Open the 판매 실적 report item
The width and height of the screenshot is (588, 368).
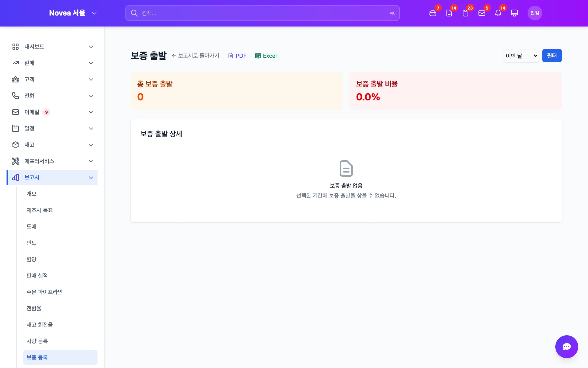(x=60, y=276)
